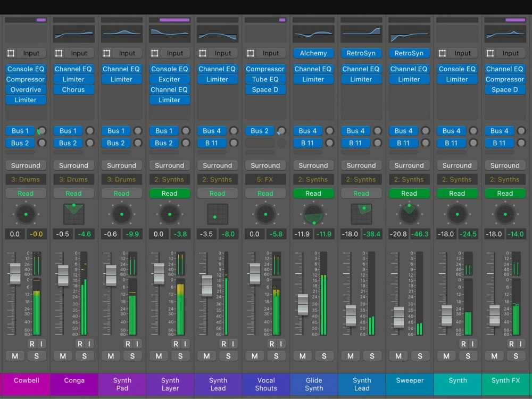
Task: Open Alchemy instrument slot on Glide Synth
Action: [313, 53]
